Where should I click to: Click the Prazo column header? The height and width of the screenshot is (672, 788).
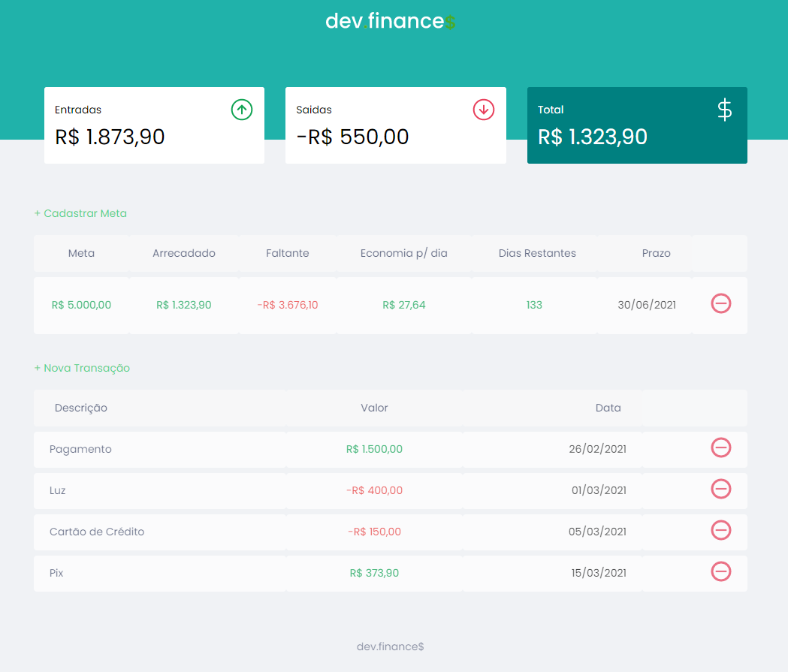[656, 253]
